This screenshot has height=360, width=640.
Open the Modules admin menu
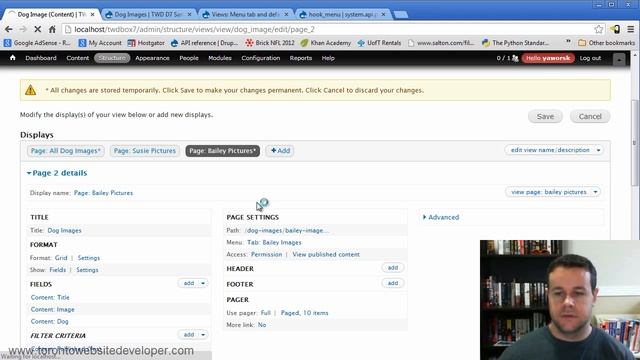click(x=220, y=58)
